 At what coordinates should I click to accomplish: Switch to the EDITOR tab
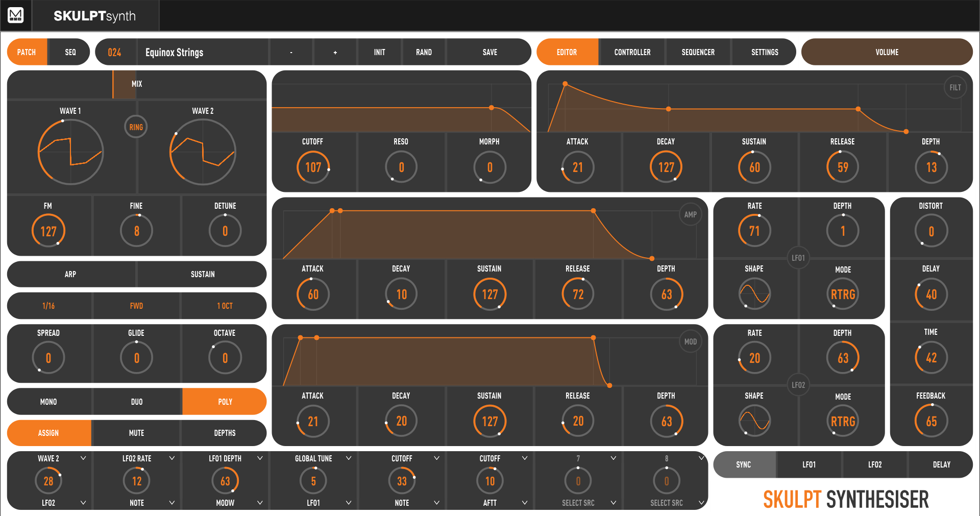[567, 52]
